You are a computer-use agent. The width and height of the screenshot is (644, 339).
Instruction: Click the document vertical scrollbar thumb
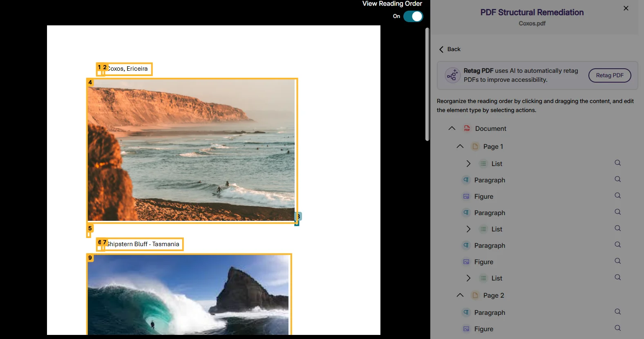(427, 84)
